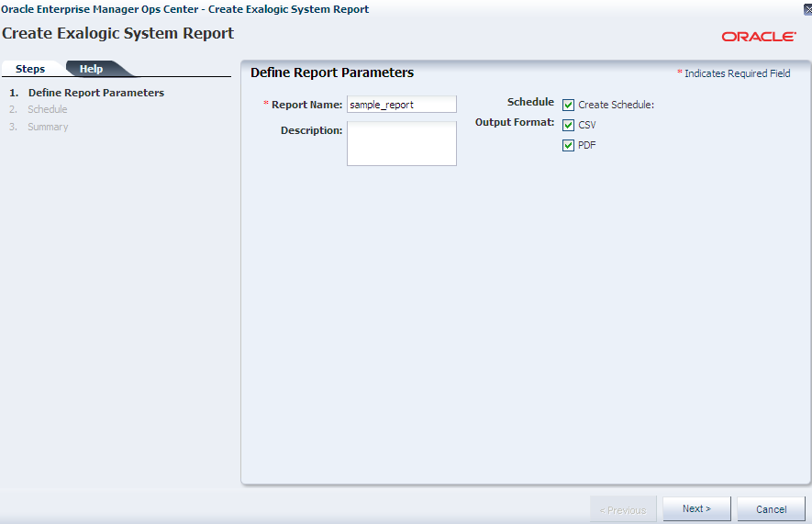The width and height of the screenshot is (812, 524).
Task: Click the Indicates Required Field note
Action: pos(734,73)
